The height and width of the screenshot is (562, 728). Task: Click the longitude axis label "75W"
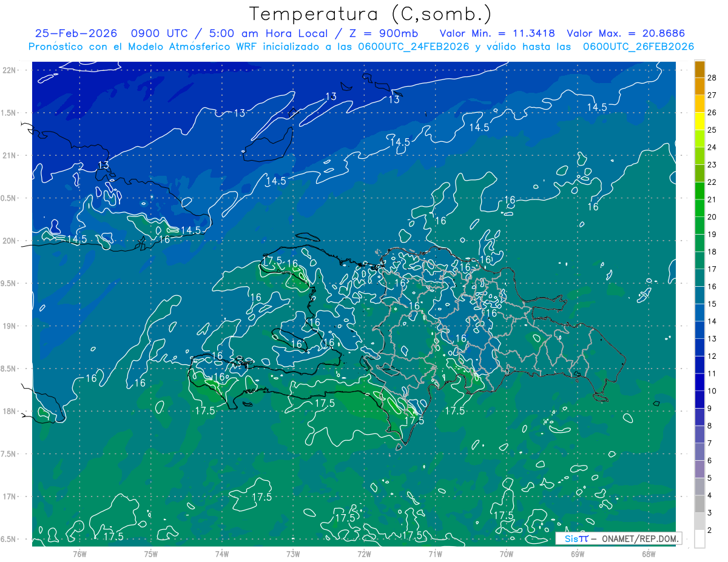pyautogui.click(x=151, y=554)
